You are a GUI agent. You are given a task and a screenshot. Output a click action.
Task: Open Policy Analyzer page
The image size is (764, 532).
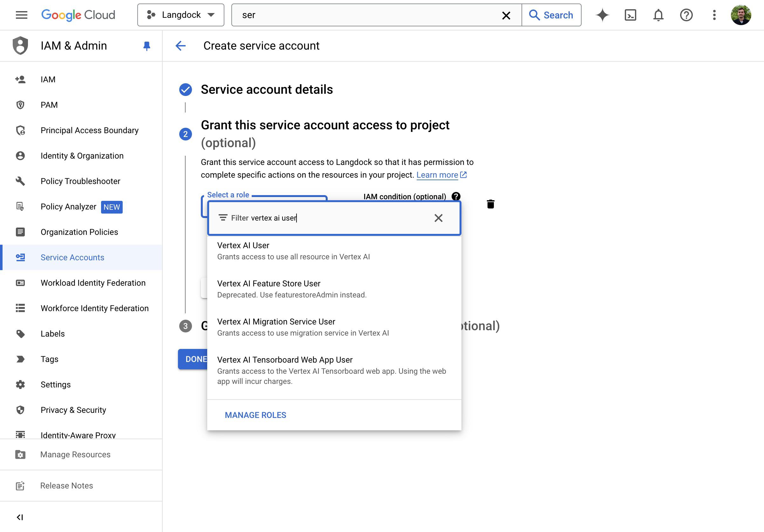coord(81,207)
